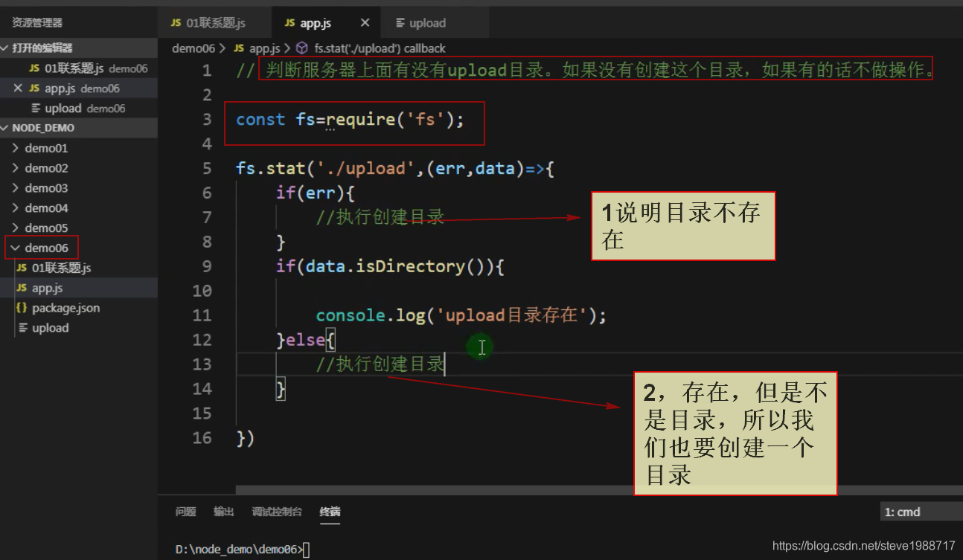This screenshot has height=560, width=963.
Task: Click the terminal command prompt input
Action: pyautogui.click(x=306, y=550)
